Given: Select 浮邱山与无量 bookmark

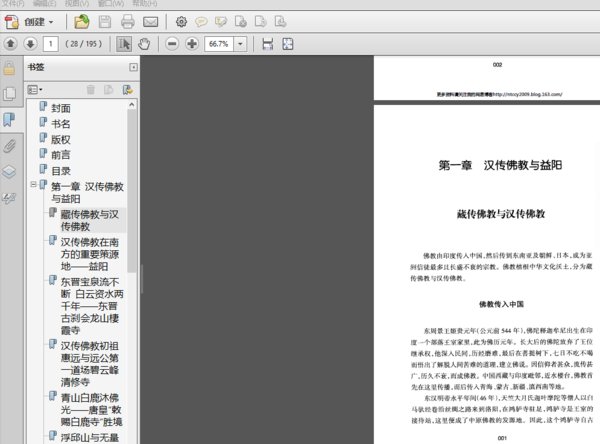Looking at the screenshot, I should click(90, 437).
